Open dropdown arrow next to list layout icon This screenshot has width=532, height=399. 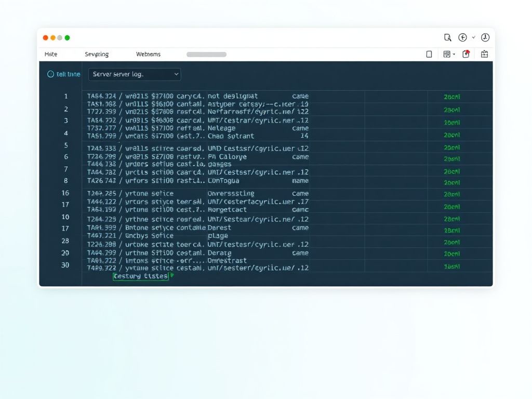[454, 54]
